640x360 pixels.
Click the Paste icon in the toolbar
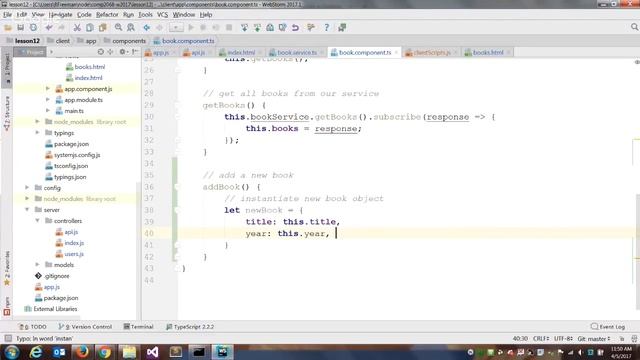pyautogui.click(x=102, y=27)
